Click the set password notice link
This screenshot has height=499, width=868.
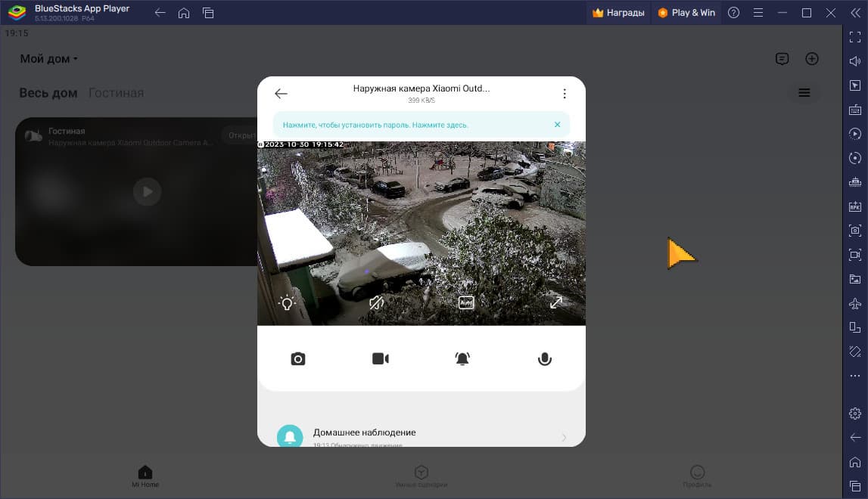(x=375, y=125)
